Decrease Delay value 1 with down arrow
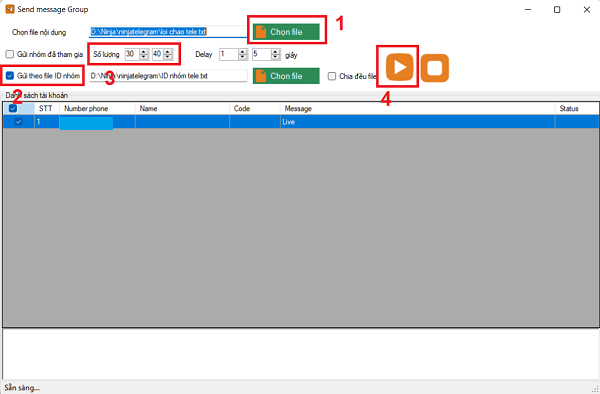This screenshot has height=394, width=600. [x=243, y=57]
